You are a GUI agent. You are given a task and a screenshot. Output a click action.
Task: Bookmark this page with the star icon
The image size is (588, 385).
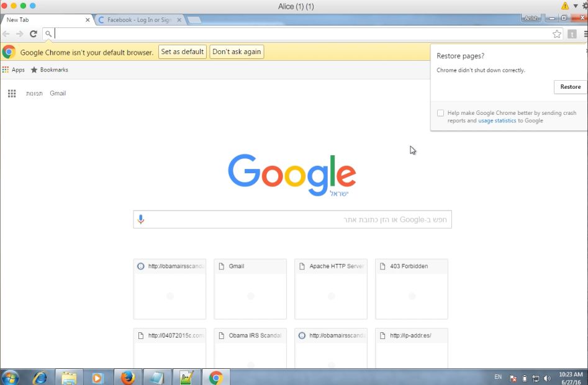tap(557, 34)
